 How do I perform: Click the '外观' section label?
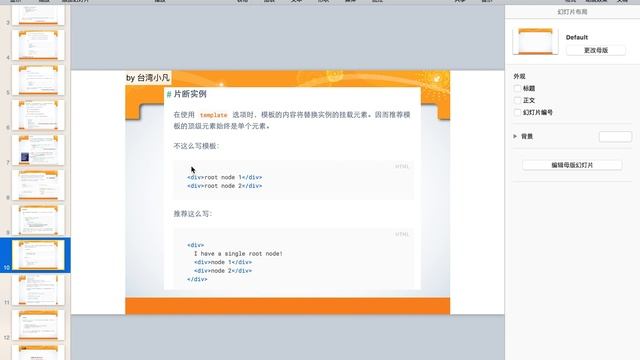(519, 76)
